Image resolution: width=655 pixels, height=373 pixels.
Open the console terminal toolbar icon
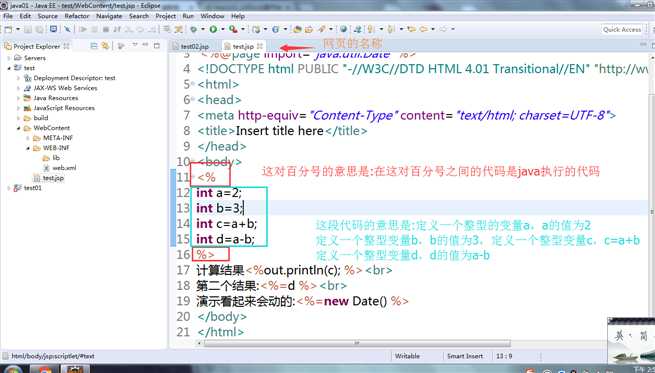tap(53, 29)
